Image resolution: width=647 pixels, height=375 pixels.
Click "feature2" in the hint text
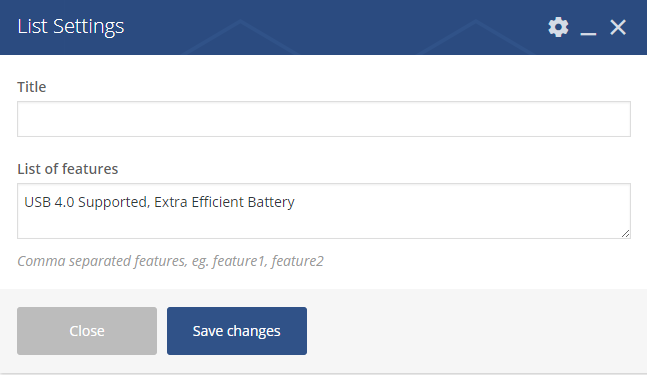pyautogui.click(x=298, y=261)
